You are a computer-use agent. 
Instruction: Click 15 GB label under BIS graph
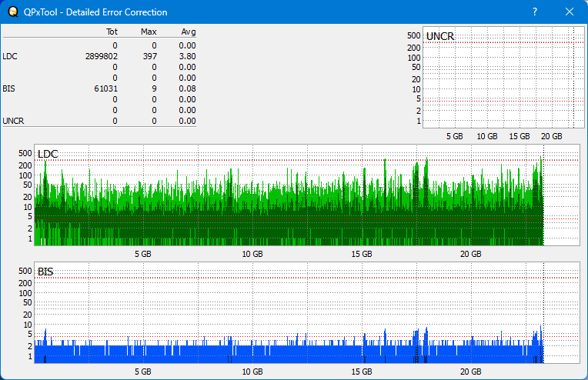tap(362, 372)
